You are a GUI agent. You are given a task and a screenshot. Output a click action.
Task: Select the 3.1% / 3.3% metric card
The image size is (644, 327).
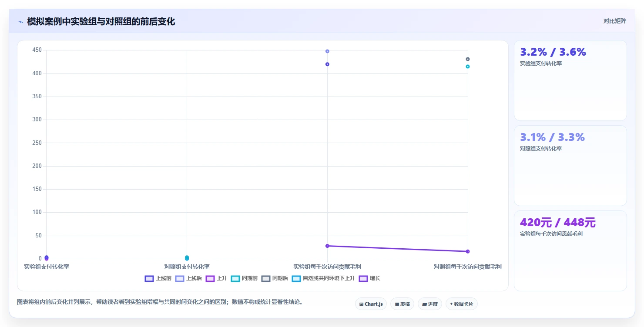point(570,166)
